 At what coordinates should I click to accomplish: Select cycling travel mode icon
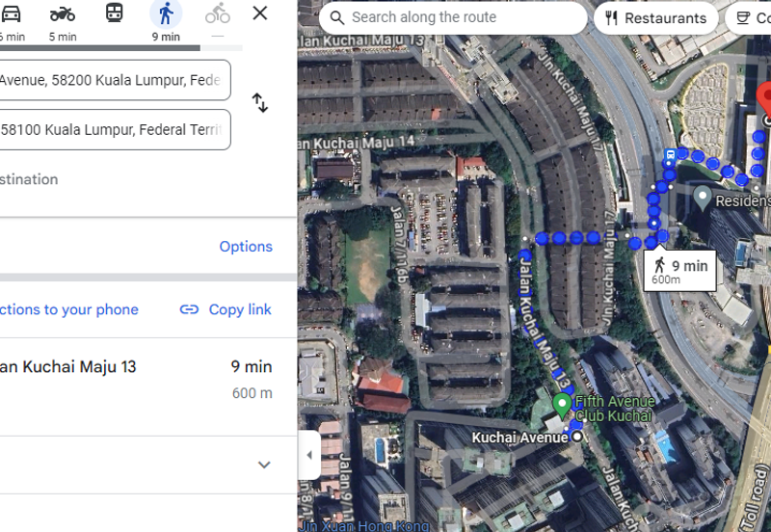(218, 14)
